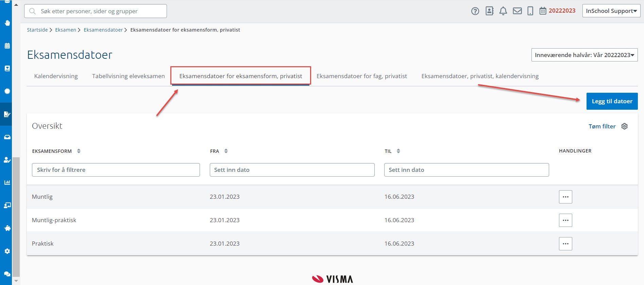Screen dimensions: 644x285
Task: Sort by Til column arrows
Action: point(398,151)
